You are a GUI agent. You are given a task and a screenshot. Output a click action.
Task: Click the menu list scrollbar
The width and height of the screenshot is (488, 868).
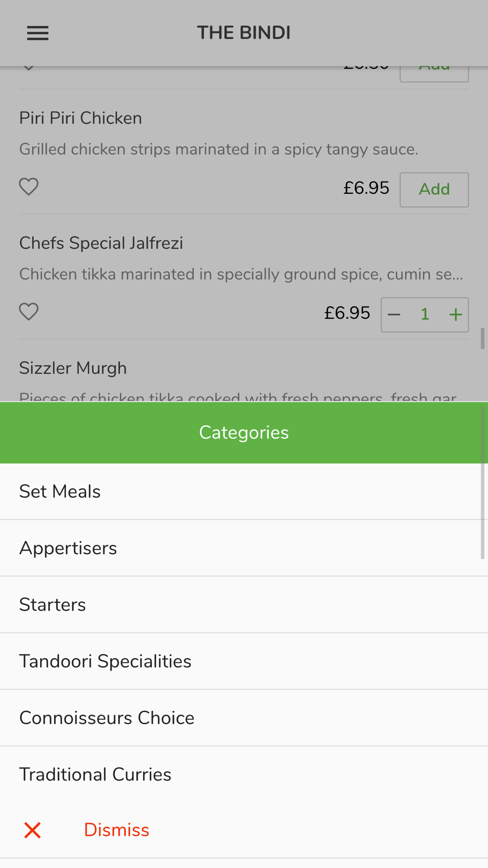[483, 338]
